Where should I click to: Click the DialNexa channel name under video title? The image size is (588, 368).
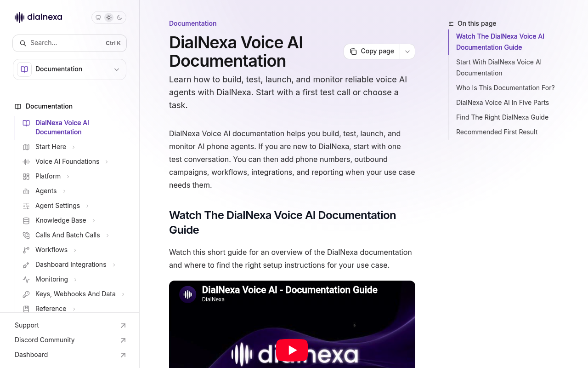pyautogui.click(x=213, y=299)
